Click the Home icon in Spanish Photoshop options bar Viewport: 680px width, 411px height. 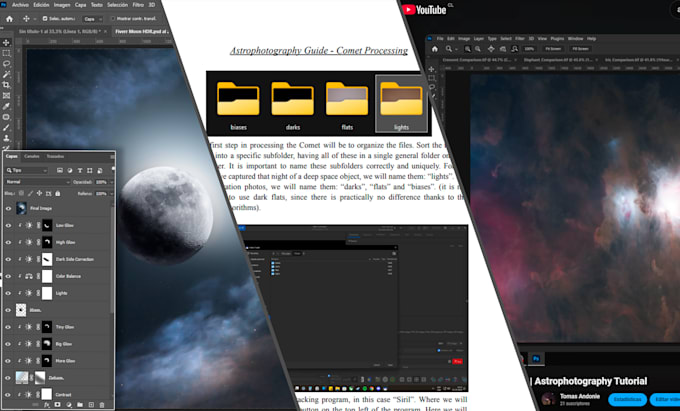tap(10, 19)
